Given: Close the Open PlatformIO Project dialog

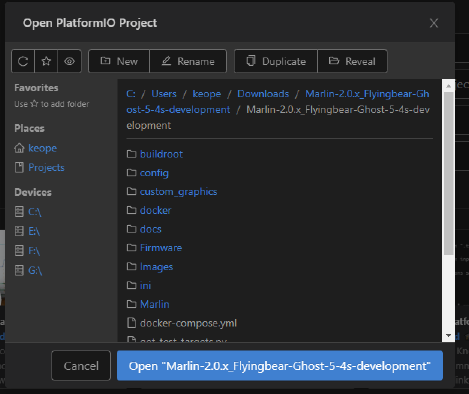Looking at the screenshot, I should [434, 23].
